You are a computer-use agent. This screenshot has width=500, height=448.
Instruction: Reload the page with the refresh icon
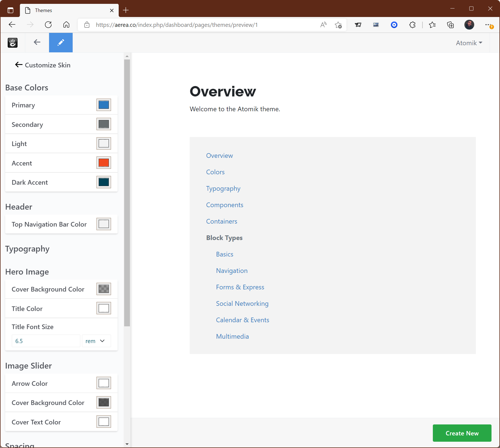tap(48, 25)
